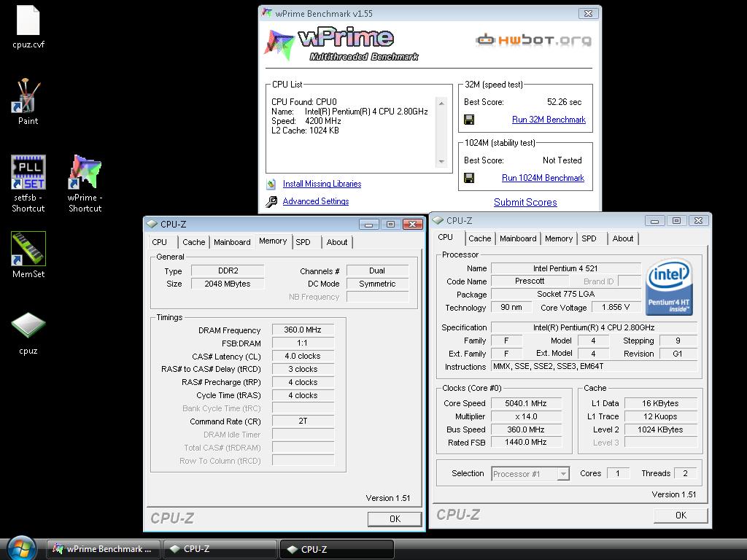Viewport: 747px width, 560px height.
Task: Open About tab in memory CPU-Z window
Action: (x=337, y=242)
